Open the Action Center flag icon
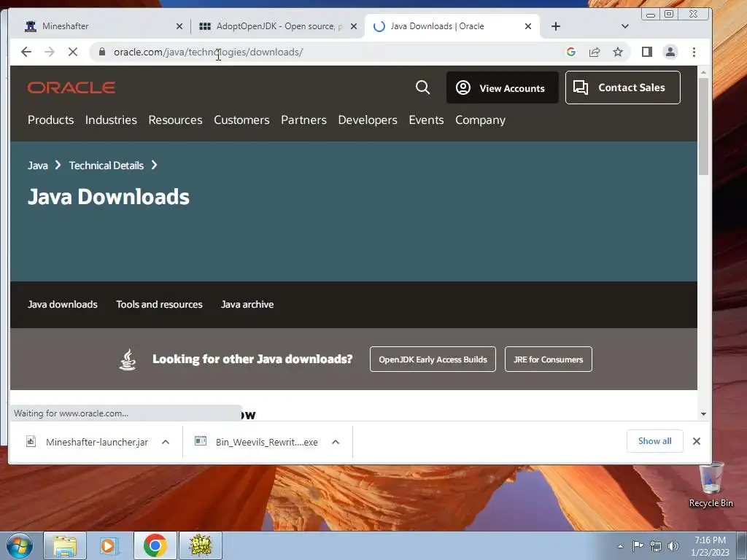The image size is (747, 560). coord(638,546)
